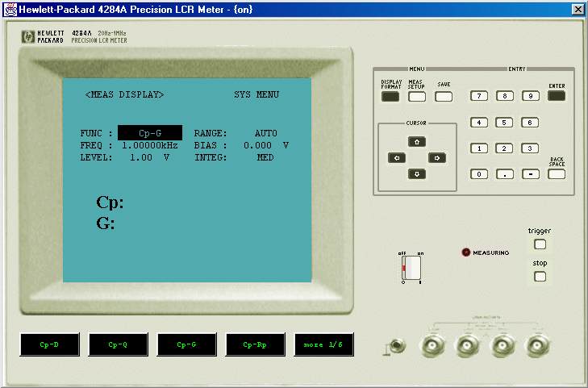
Task: Click the fourth BNC connector
Action: 537,345
